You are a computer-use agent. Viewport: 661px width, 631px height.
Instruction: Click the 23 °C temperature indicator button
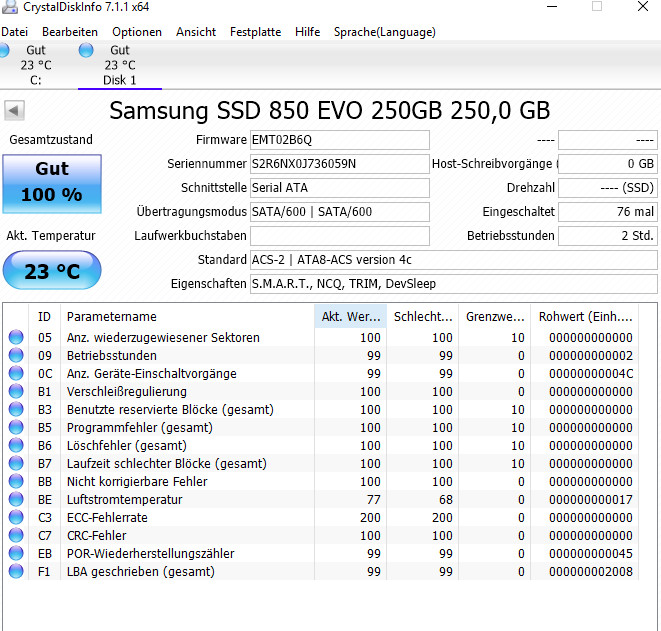52,270
